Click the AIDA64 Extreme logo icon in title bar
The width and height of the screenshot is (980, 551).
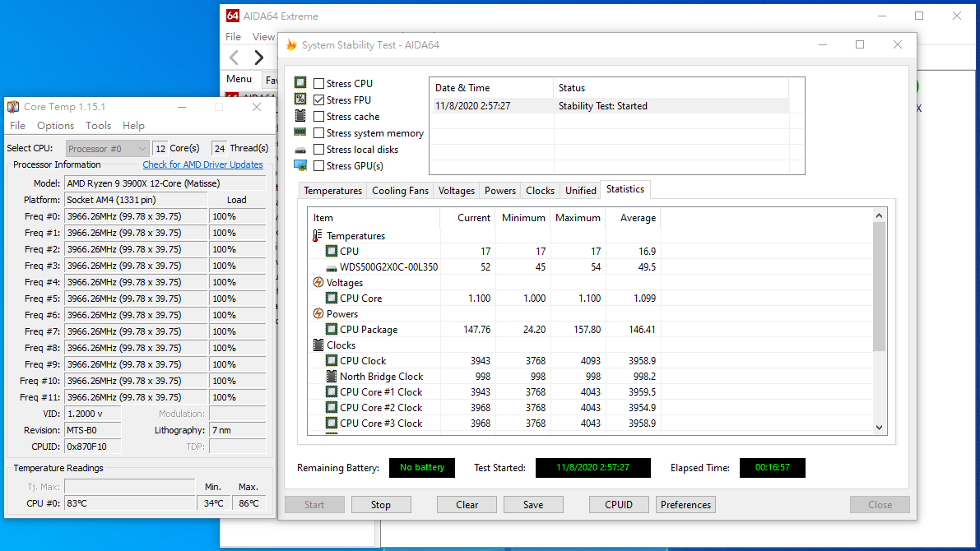[x=233, y=16]
